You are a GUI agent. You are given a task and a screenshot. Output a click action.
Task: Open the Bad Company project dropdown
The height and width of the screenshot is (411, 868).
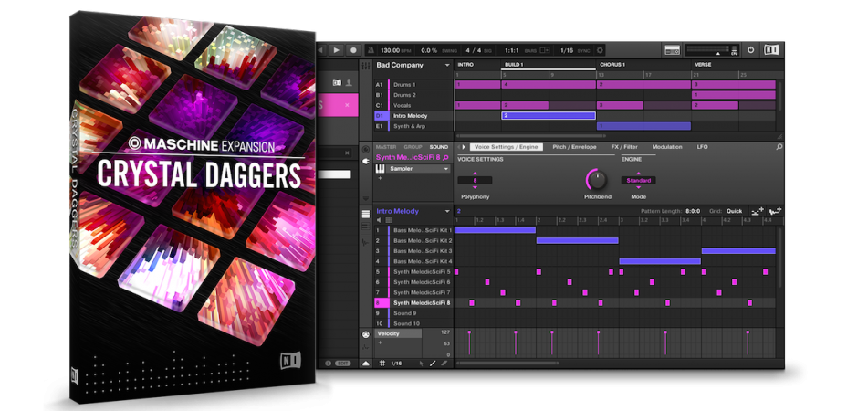[x=446, y=66]
